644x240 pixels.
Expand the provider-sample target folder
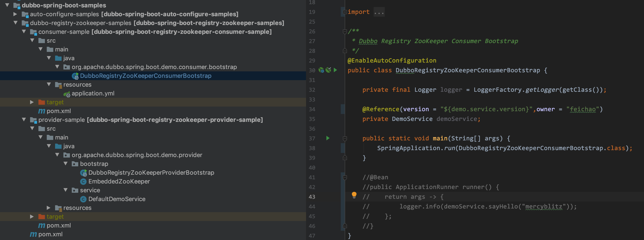tap(32, 216)
